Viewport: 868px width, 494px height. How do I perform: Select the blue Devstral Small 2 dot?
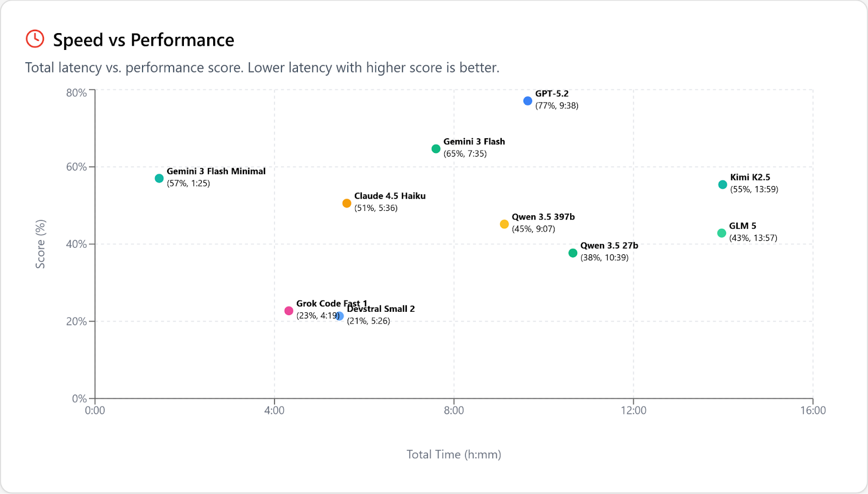(340, 316)
